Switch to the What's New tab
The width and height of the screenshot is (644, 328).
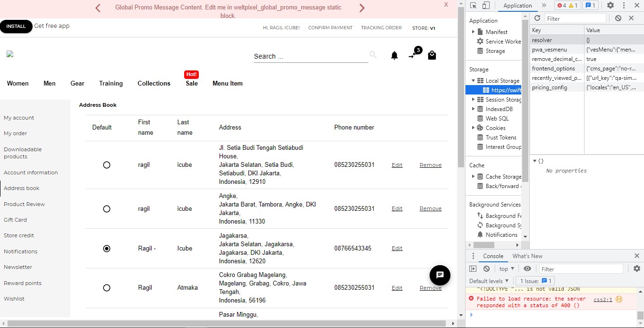[x=527, y=256]
